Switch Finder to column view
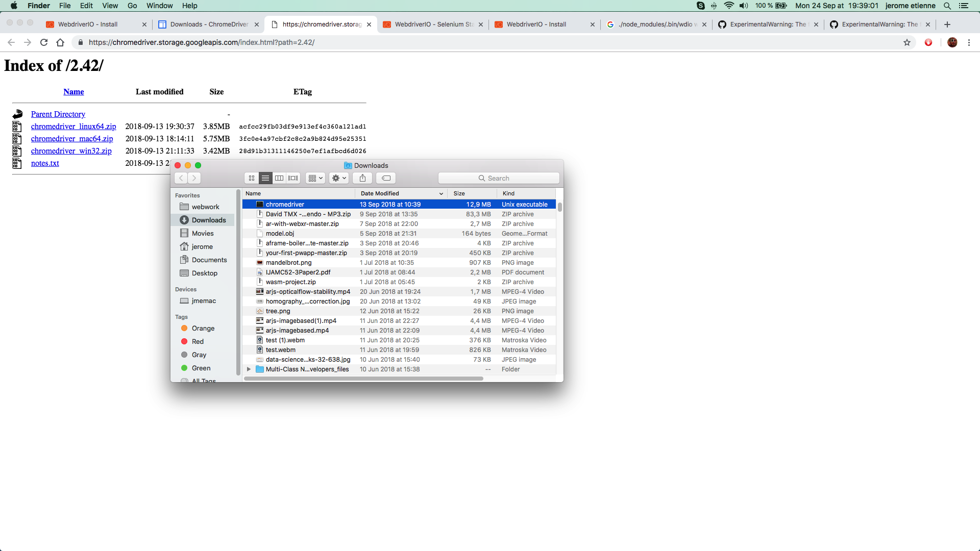Image resolution: width=980 pixels, height=551 pixels. click(279, 178)
